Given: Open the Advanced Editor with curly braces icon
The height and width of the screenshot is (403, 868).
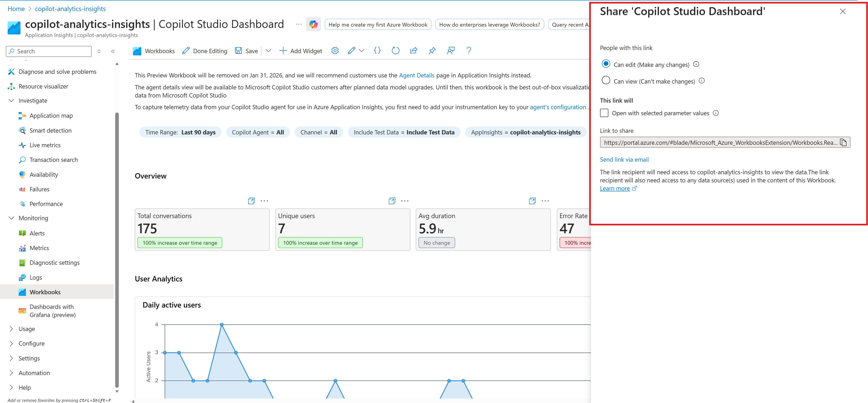Looking at the screenshot, I should pos(377,51).
